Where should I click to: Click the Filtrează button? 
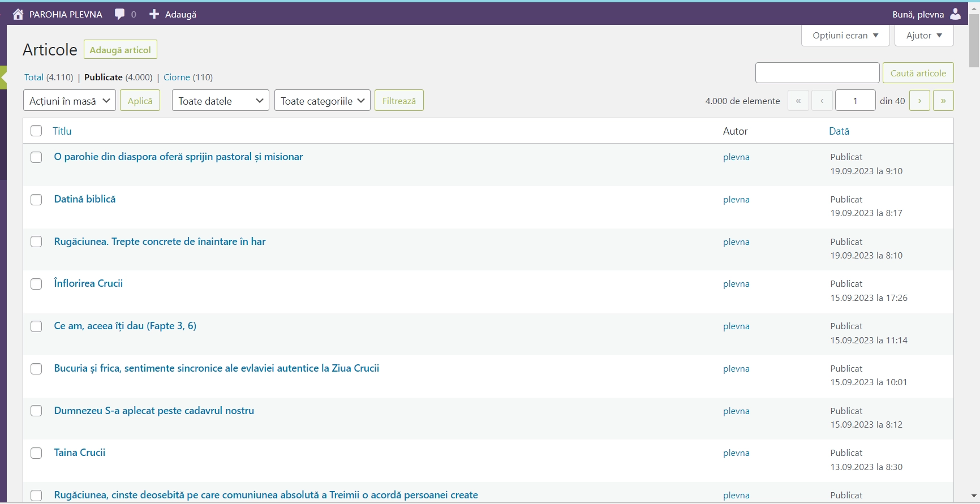pyautogui.click(x=399, y=101)
